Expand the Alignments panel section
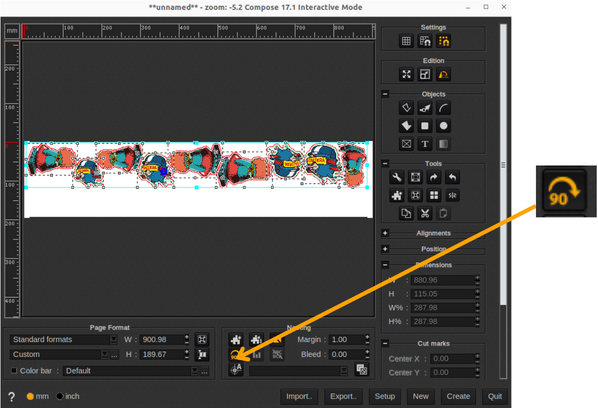Image resolution: width=598 pixels, height=408 pixels. tap(385, 233)
